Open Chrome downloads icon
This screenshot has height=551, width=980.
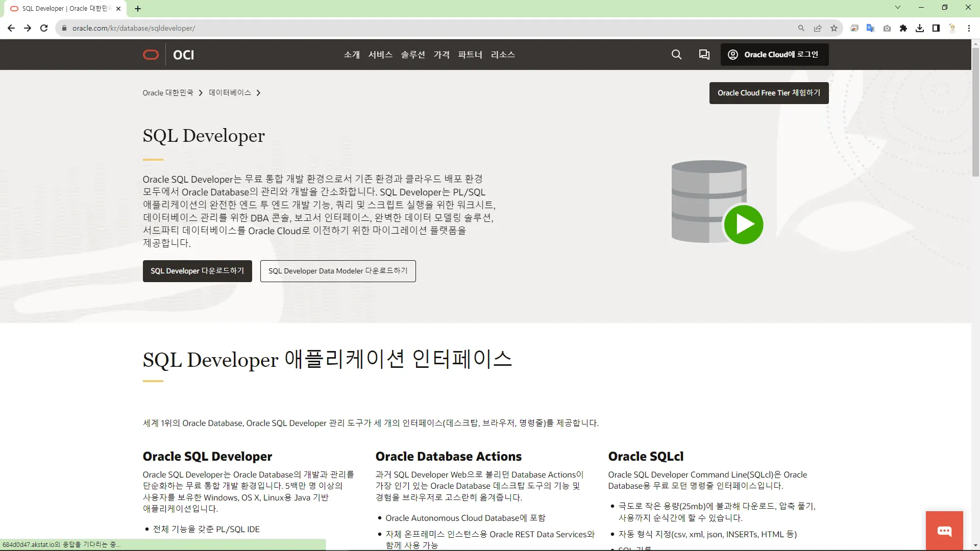(x=920, y=28)
